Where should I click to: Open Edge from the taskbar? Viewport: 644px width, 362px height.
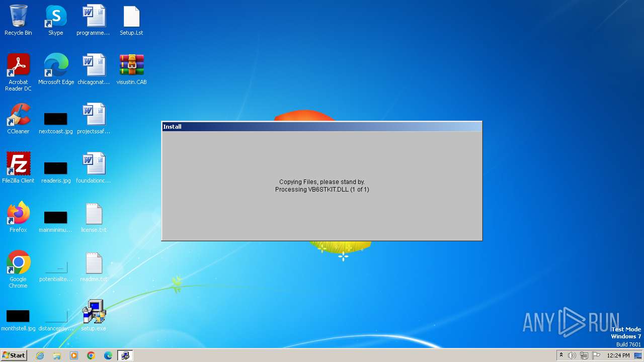click(108, 355)
